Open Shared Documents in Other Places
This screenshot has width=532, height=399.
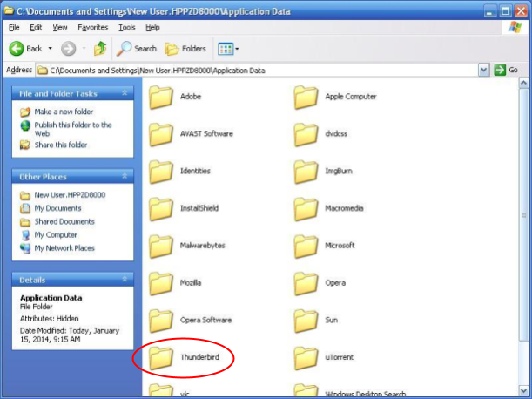coord(64,222)
